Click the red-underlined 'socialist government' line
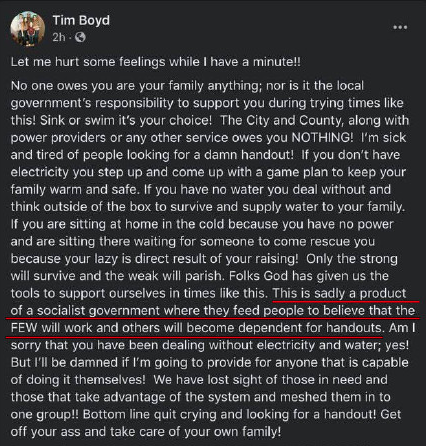Screen dimensions: 426x446 tap(213, 311)
